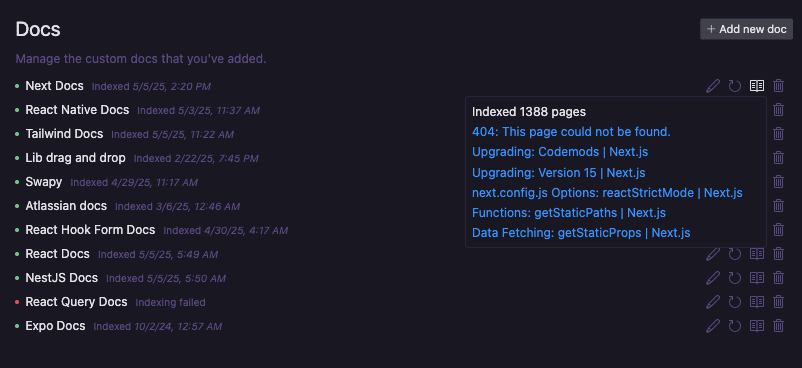Delete Atlassian docs using trash icon

778,206
